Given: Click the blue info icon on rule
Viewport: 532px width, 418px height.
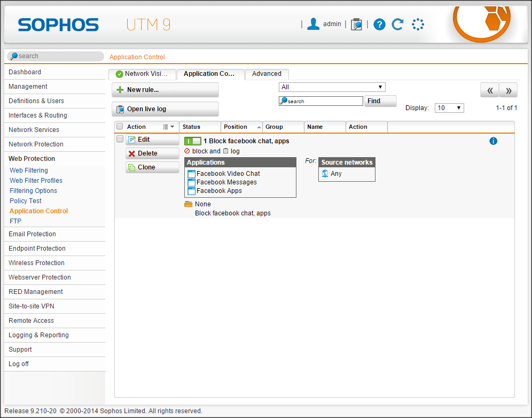Looking at the screenshot, I should [x=493, y=141].
